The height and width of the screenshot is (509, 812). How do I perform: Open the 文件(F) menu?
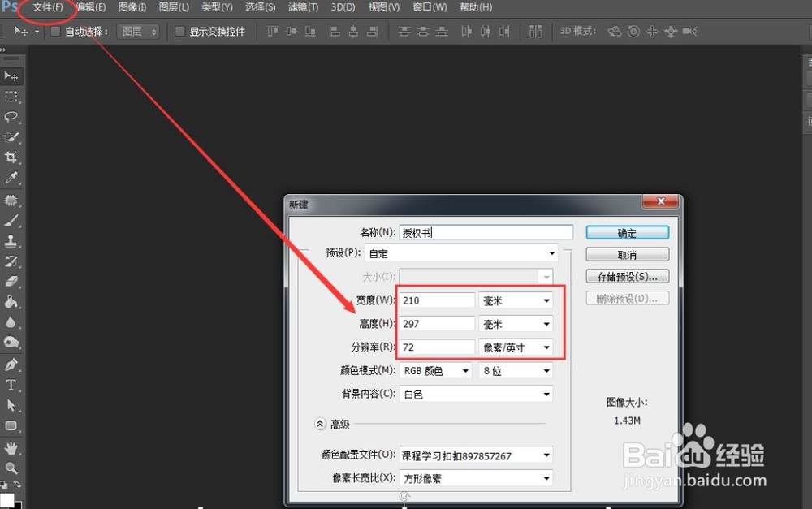pos(48,7)
